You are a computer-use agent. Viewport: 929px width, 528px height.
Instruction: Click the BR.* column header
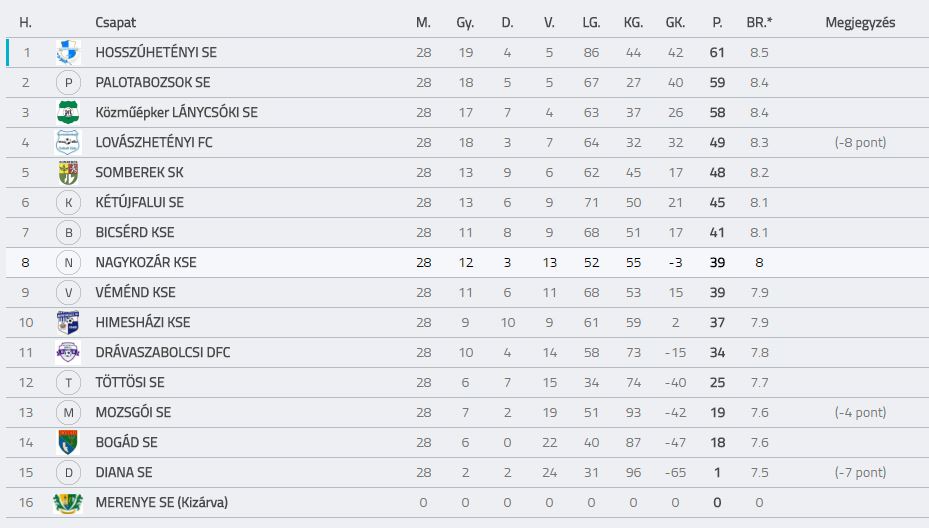tap(759, 23)
